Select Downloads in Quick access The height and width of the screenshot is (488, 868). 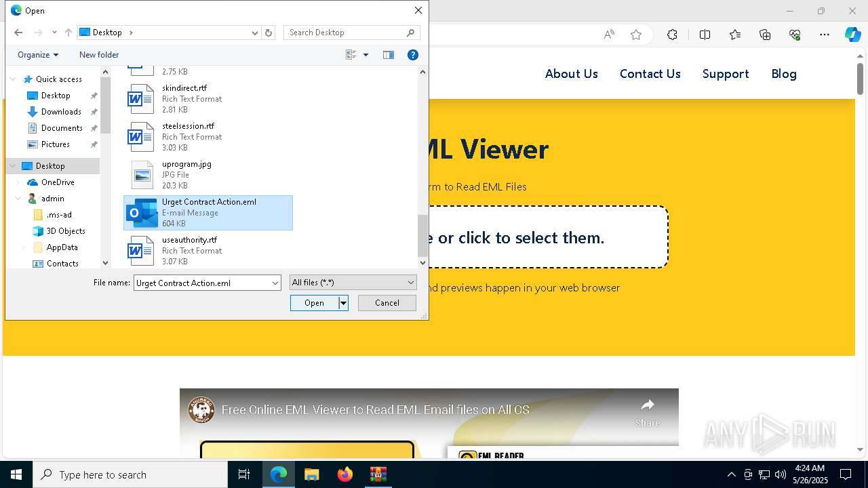pos(61,112)
